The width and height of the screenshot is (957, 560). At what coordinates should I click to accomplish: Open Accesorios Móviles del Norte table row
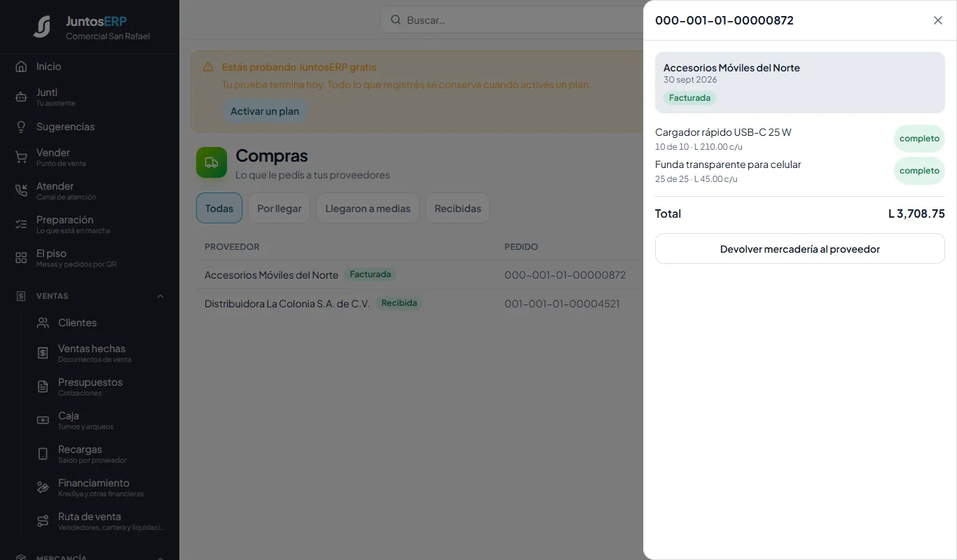[x=420, y=275]
